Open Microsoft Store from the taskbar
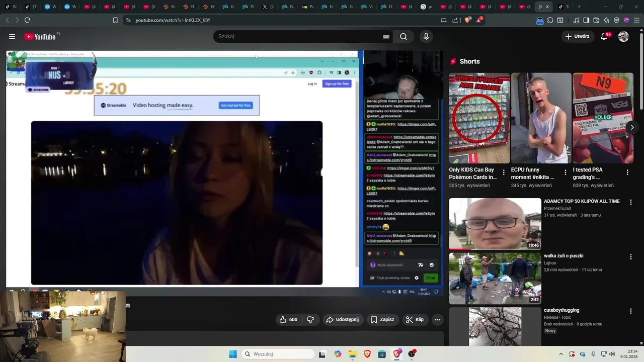This screenshot has width=644, height=362. click(x=382, y=354)
